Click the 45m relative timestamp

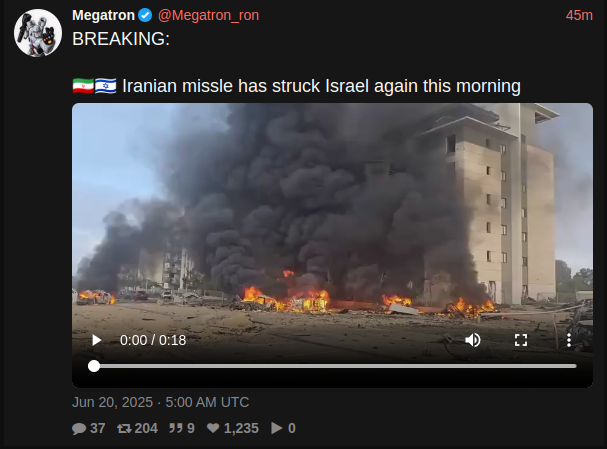click(x=579, y=15)
